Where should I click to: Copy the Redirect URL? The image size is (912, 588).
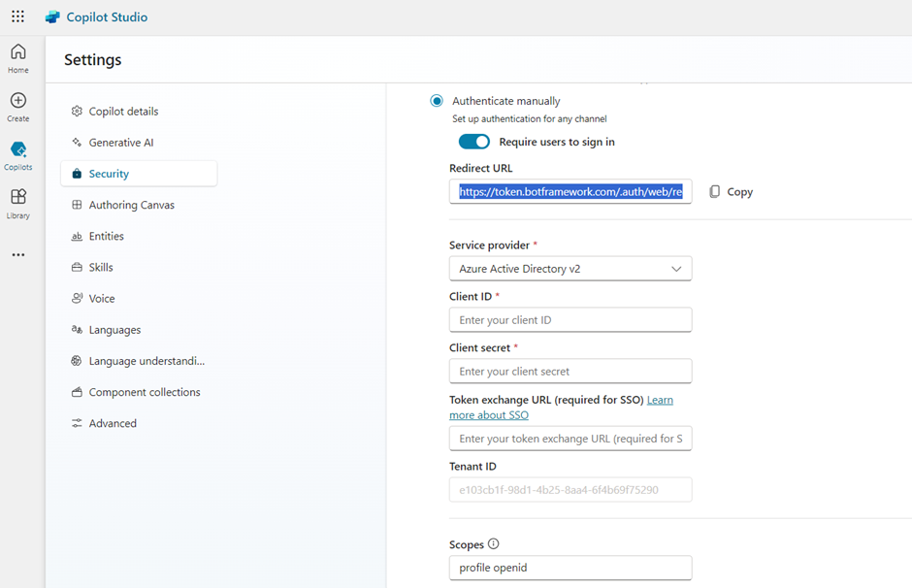pyautogui.click(x=731, y=192)
